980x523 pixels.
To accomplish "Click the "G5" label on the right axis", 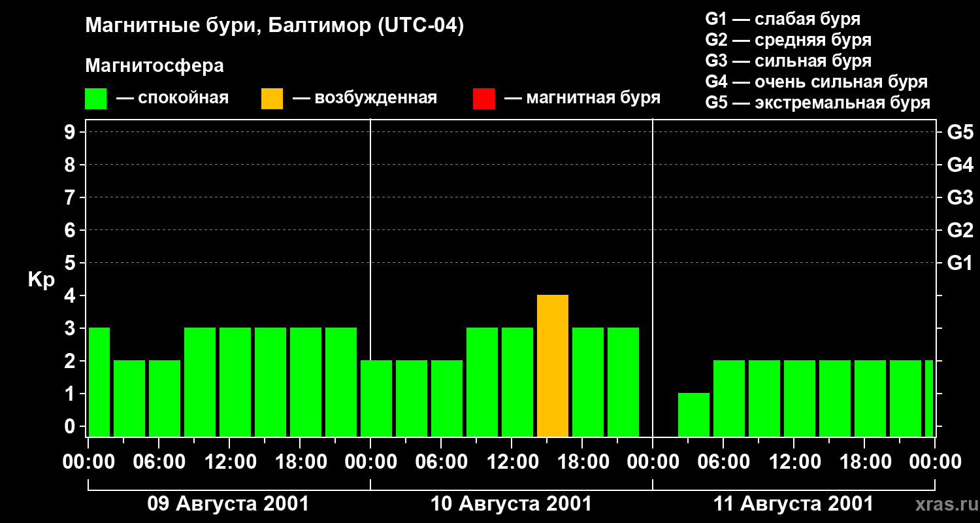I will (x=960, y=132).
